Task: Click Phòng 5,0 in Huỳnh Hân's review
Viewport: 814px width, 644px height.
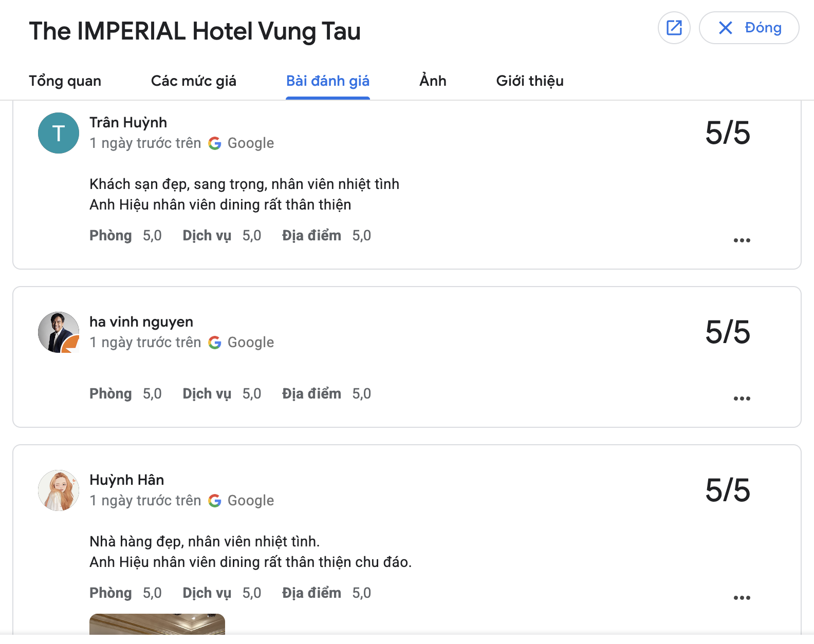Action: [125, 593]
